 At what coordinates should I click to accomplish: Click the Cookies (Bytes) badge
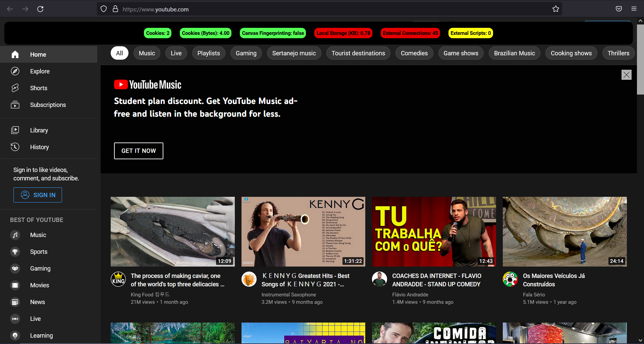click(x=206, y=33)
